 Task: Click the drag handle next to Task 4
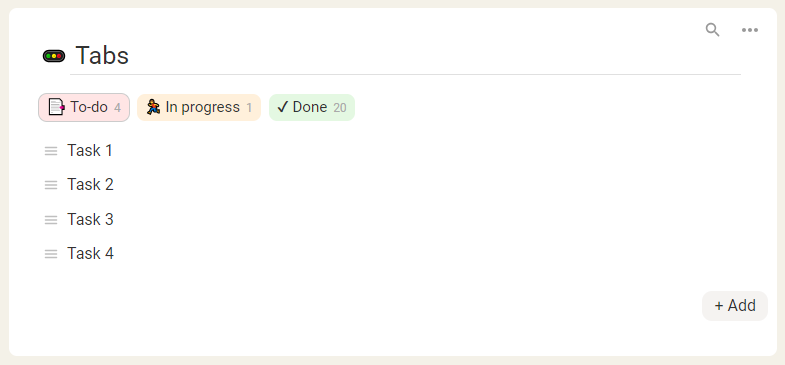(51, 254)
